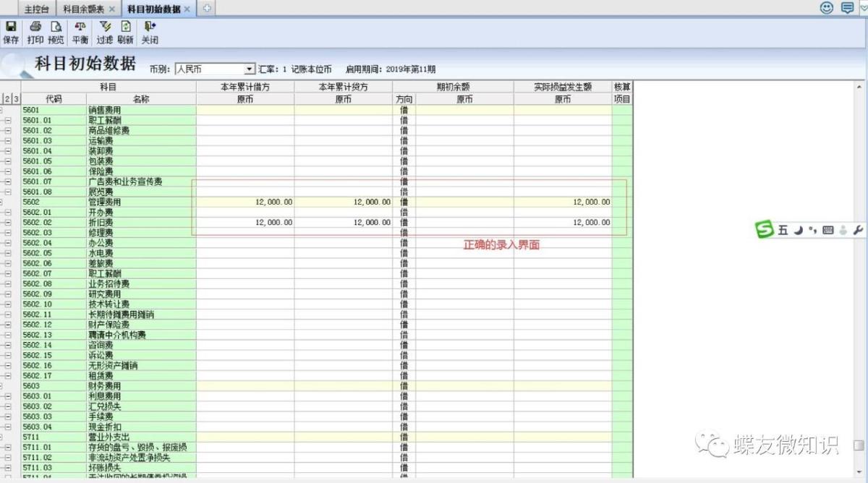Screen dimensions: 868x483
Task: Switch to the 主控台 tab
Action: 37,9
